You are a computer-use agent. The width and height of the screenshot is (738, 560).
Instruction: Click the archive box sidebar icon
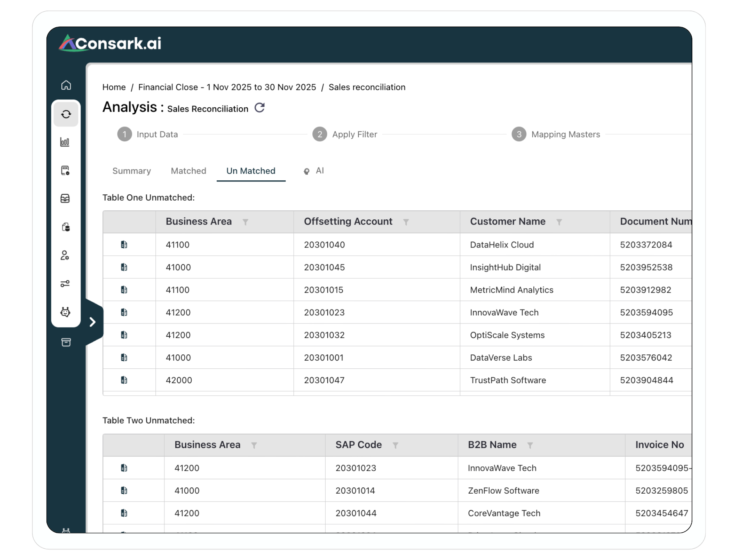coord(66,342)
